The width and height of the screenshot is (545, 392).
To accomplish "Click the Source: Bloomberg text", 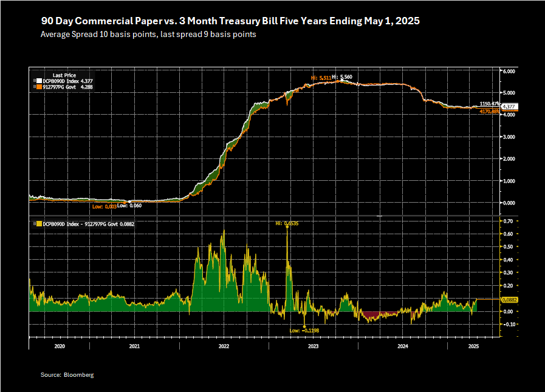I will pos(67,375).
